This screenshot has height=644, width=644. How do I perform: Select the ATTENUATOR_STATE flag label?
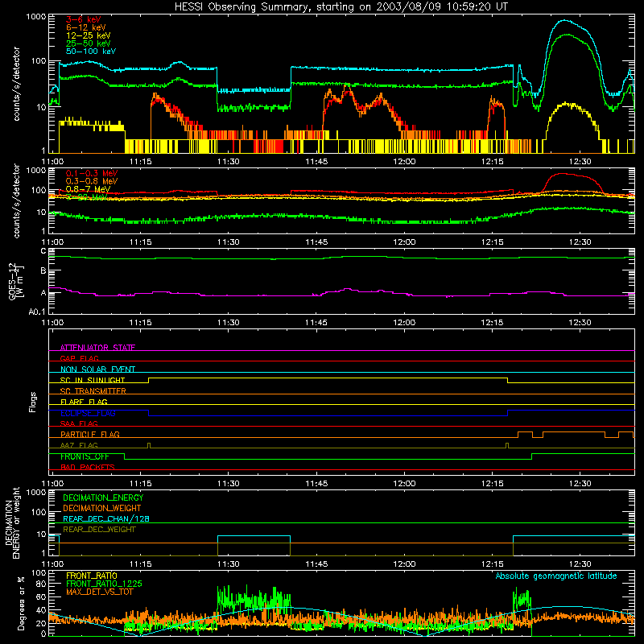pos(97,348)
